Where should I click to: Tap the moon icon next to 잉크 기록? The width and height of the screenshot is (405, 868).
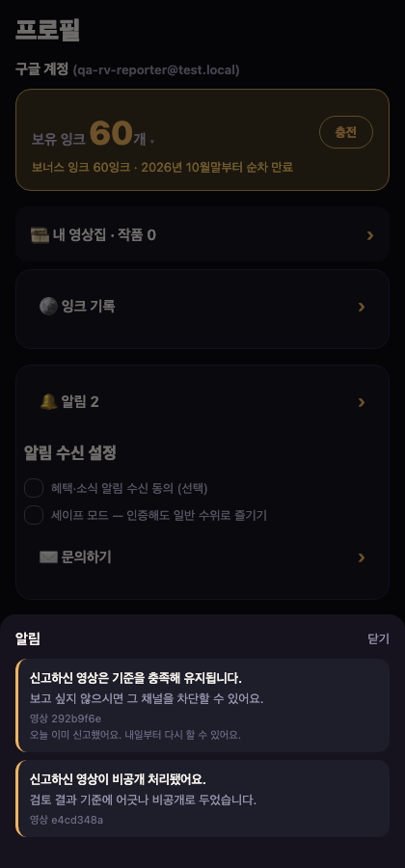(x=48, y=306)
